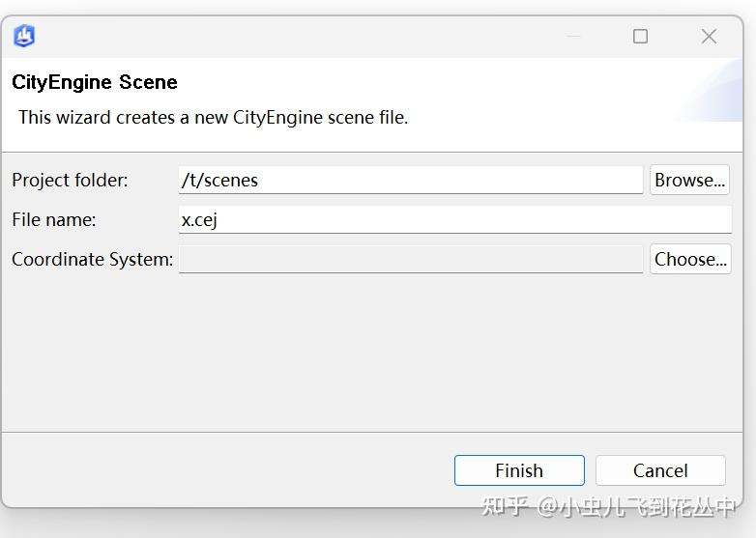Image resolution: width=756 pixels, height=538 pixels.
Task: Browse for a project folder
Action: point(689,180)
